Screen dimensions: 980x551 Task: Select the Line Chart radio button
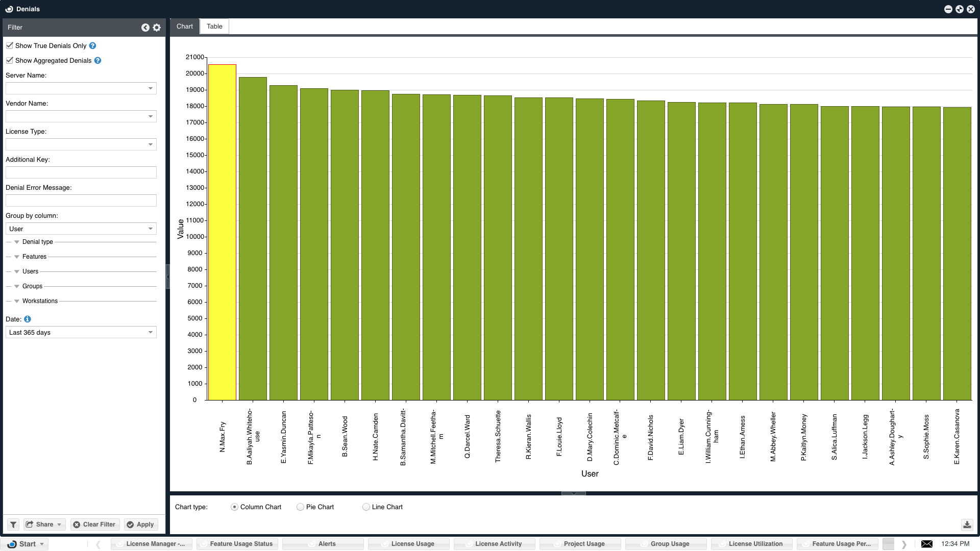(366, 507)
